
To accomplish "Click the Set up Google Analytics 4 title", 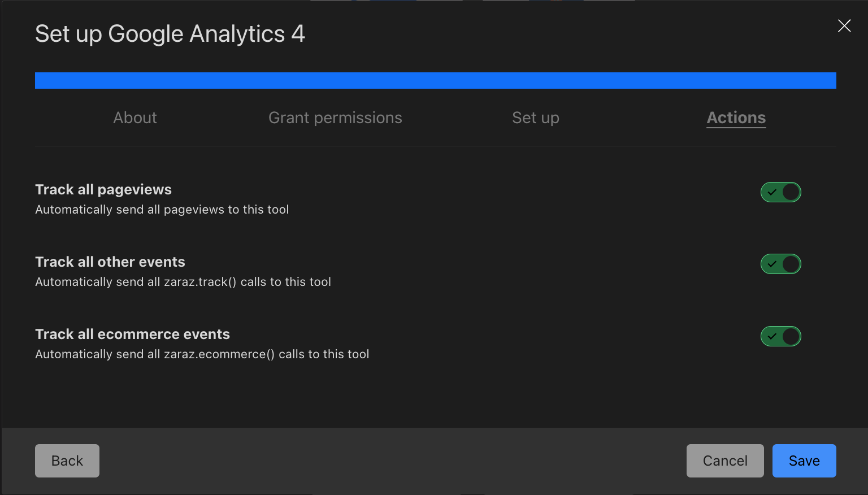I will pos(170,34).
